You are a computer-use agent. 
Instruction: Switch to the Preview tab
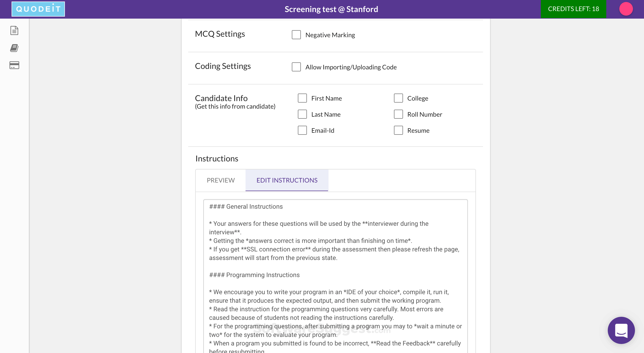[x=221, y=180]
